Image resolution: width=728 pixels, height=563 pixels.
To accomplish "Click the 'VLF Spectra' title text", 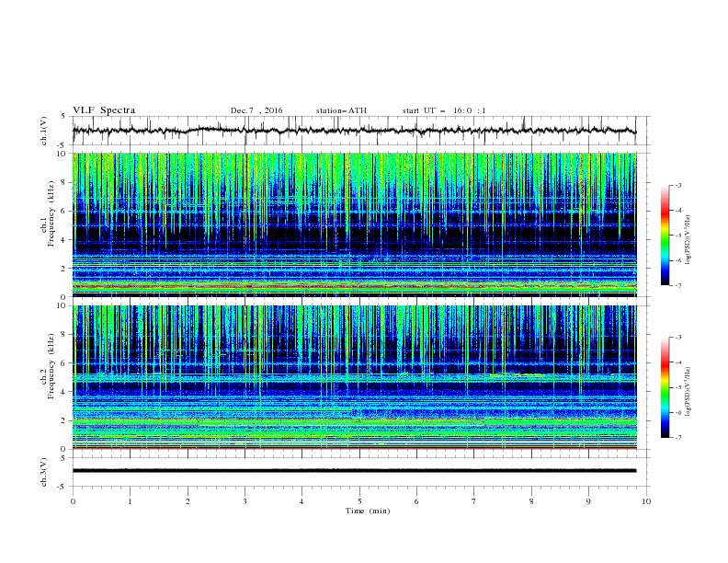I will point(104,110).
